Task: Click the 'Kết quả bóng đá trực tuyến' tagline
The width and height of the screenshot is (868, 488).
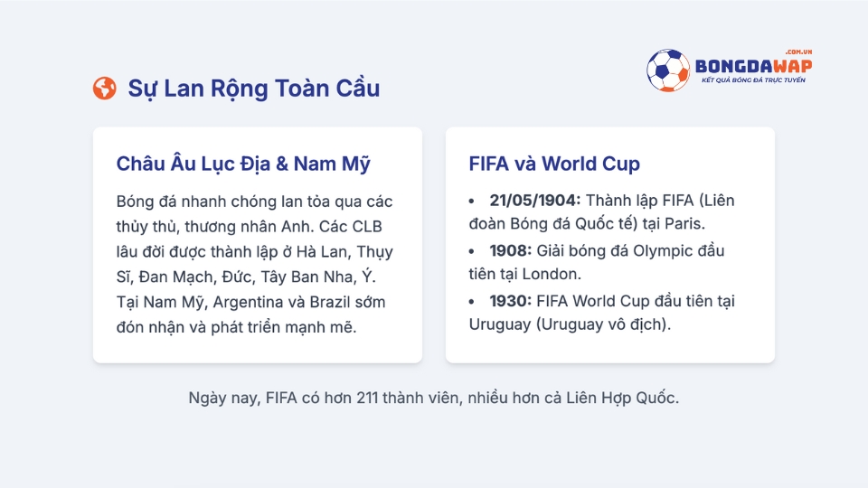Action: pyautogui.click(x=753, y=80)
